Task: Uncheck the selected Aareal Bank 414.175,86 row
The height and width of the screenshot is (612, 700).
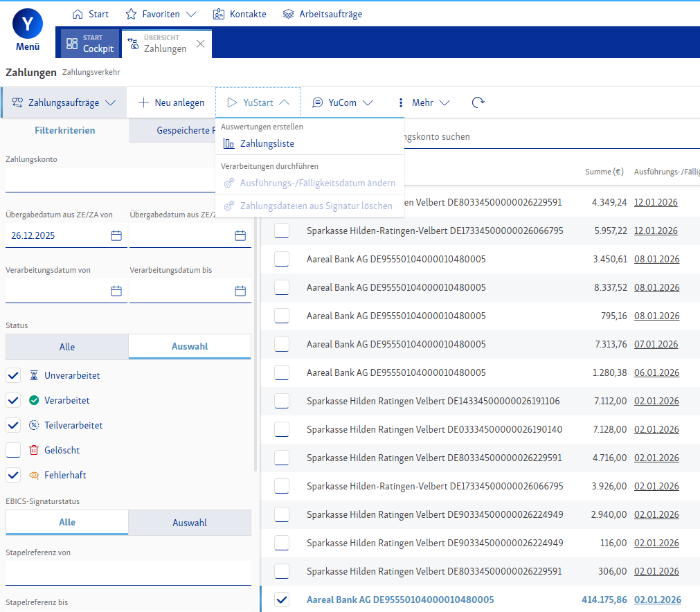Action: point(282,600)
